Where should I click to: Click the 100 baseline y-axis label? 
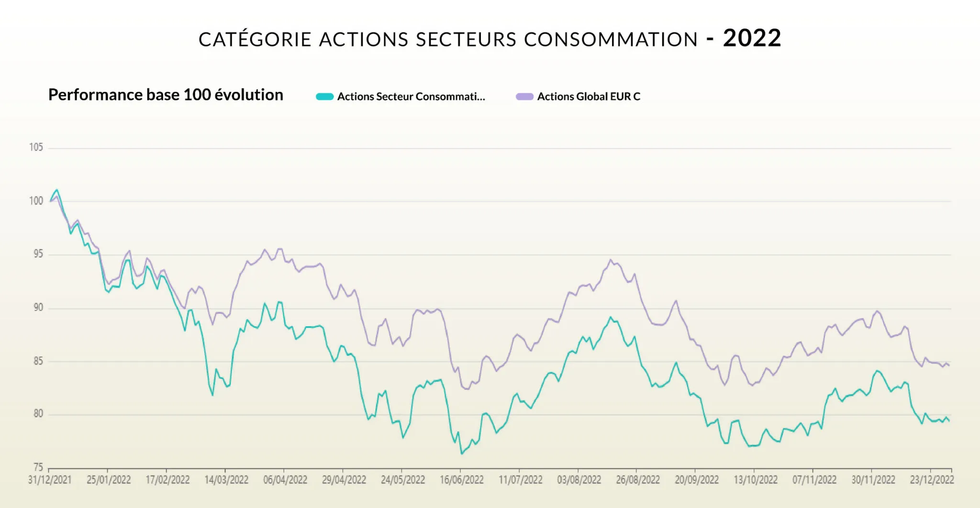[x=36, y=201]
